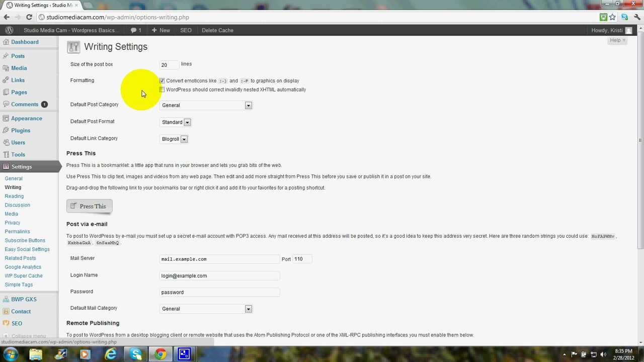This screenshot has height=362, width=644.
Task: Click the Dashboard sidebar icon
Action: tap(6, 42)
